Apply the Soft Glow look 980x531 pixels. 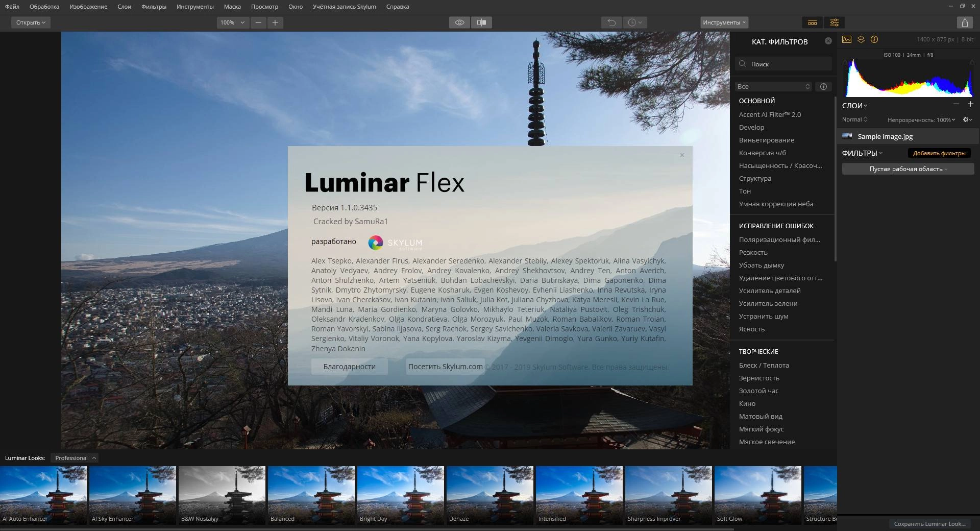tap(758, 495)
